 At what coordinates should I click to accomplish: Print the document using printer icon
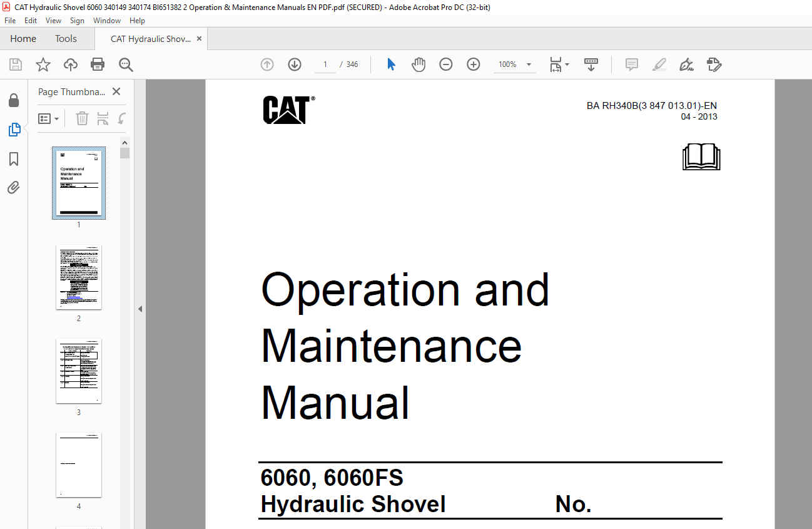(x=98, y=64)
